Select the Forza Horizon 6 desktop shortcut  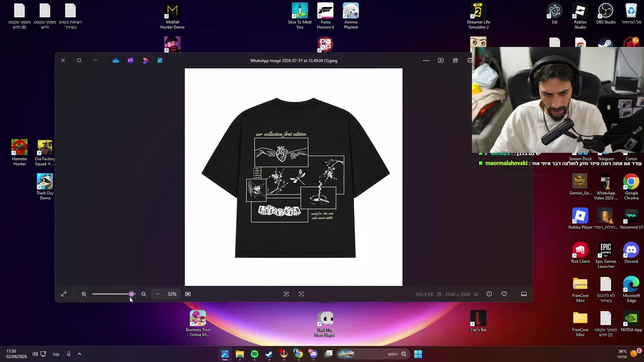point(326,17)
